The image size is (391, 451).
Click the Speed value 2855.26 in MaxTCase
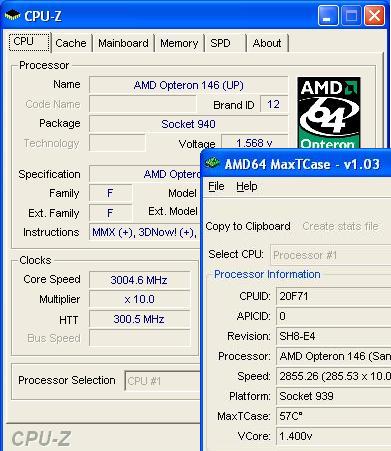tap(333, 376)
